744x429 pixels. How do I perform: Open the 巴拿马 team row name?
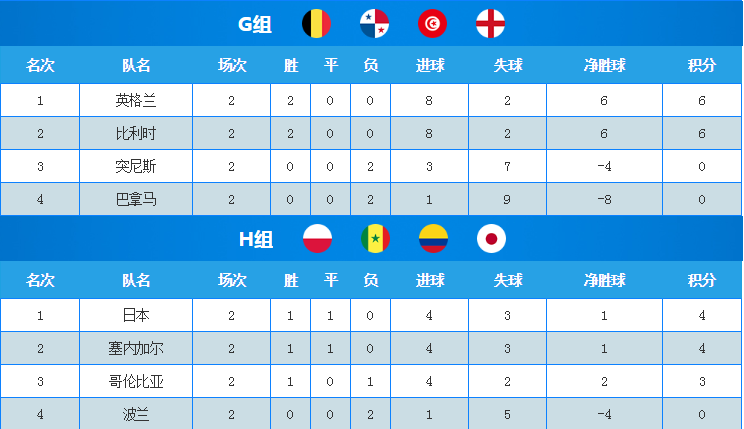coord(136,200)
